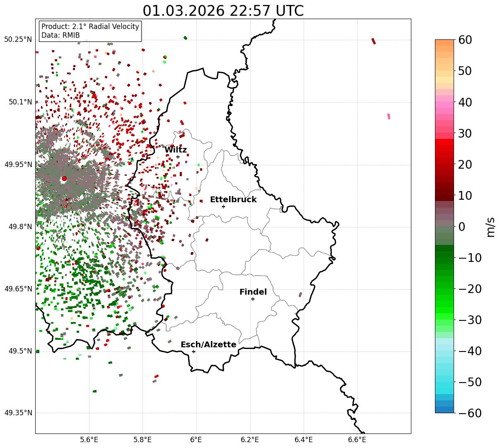The image size is (500, 448).
Task: Click the Data: RMIB text
Action: point(60,36)
